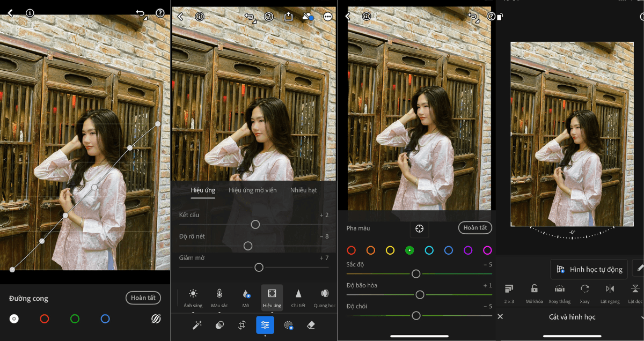This screenshot has height=341, width=644.
Task: Select the aqua color in Pha màu
Action: point(429,250)
